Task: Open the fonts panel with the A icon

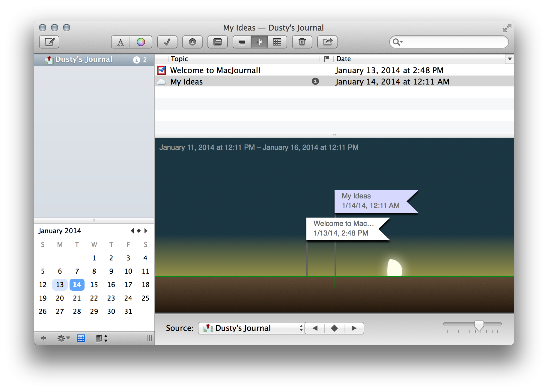Action: [121, 42]
